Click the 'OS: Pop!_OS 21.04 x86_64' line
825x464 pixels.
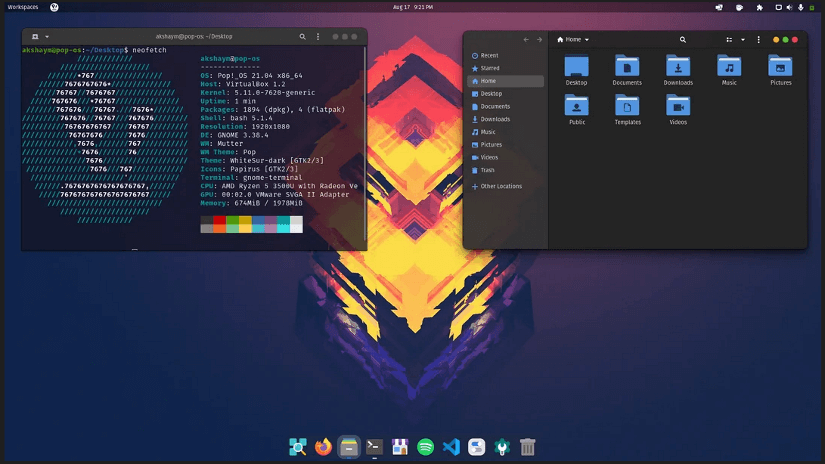[251, 76]
